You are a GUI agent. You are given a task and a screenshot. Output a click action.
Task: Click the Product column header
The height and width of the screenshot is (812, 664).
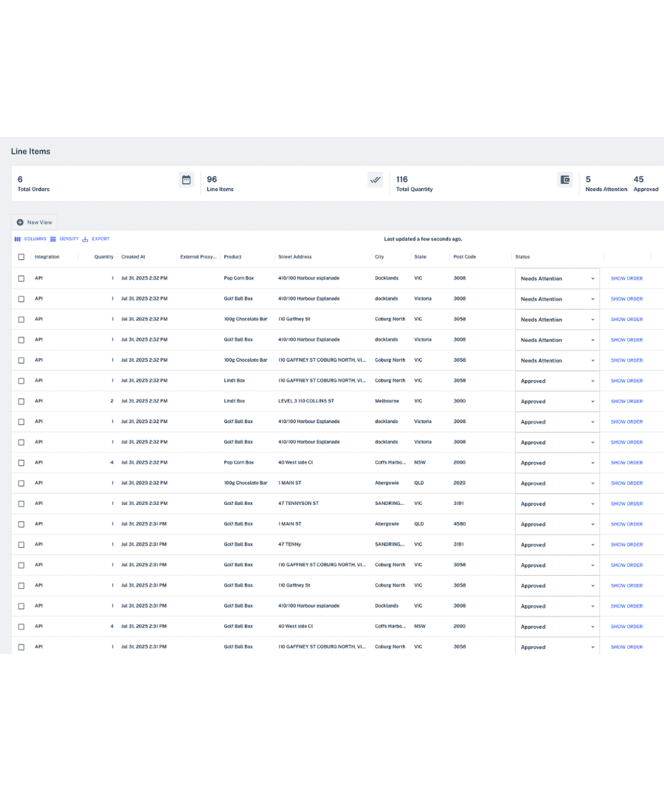coord(232,257)
